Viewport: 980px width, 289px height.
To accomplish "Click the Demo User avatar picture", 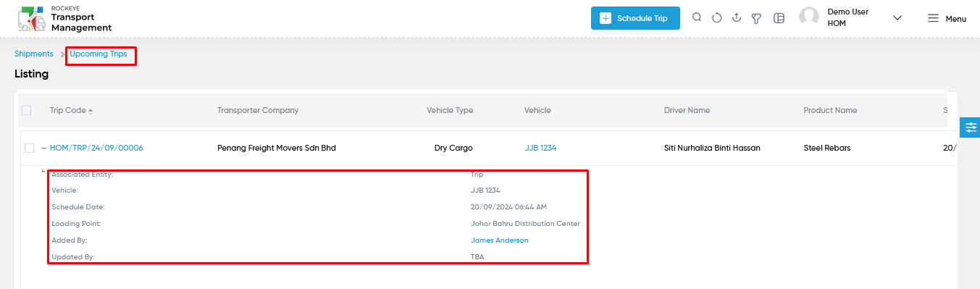I will tap(809, 17).
